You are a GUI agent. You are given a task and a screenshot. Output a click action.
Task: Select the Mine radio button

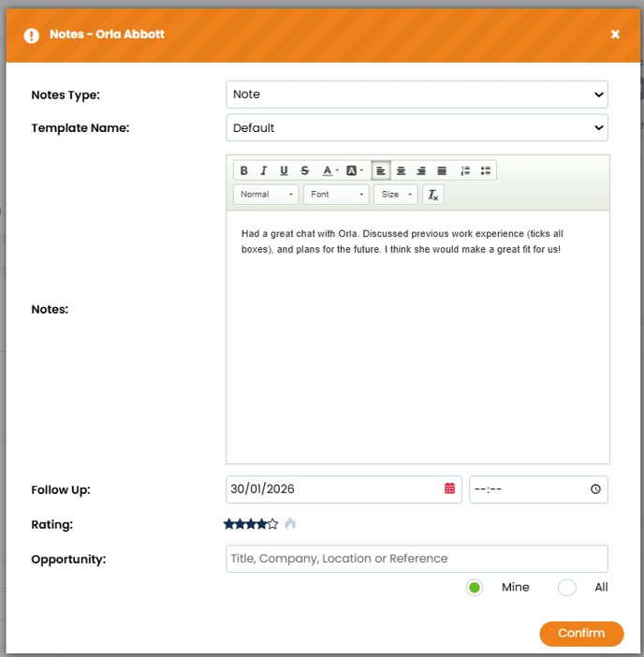point(475,588)
